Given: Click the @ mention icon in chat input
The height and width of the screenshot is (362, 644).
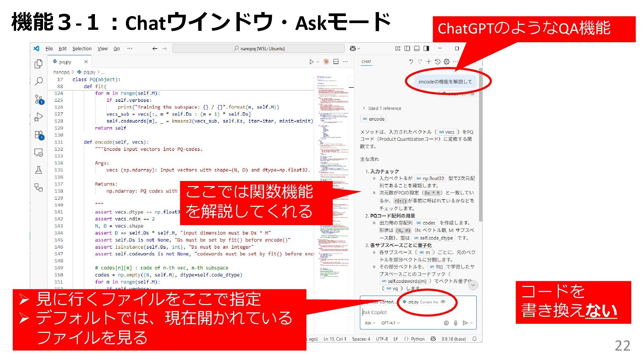Looking at the screenshot, I should (446, 323).
